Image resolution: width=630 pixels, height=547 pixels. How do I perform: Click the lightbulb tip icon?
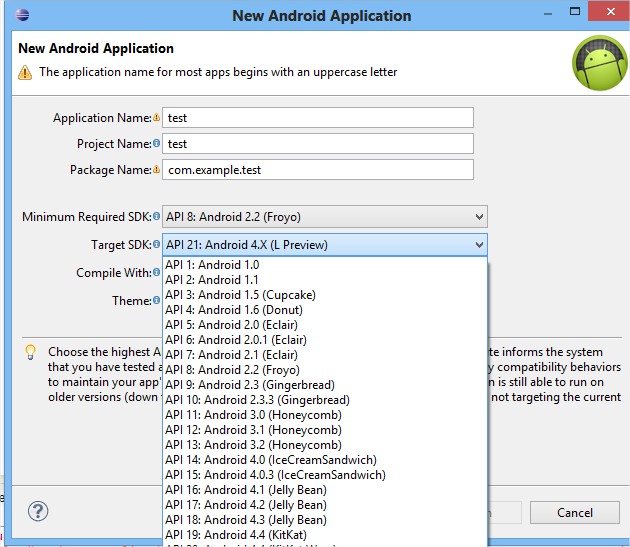click(x=31, y=352)
